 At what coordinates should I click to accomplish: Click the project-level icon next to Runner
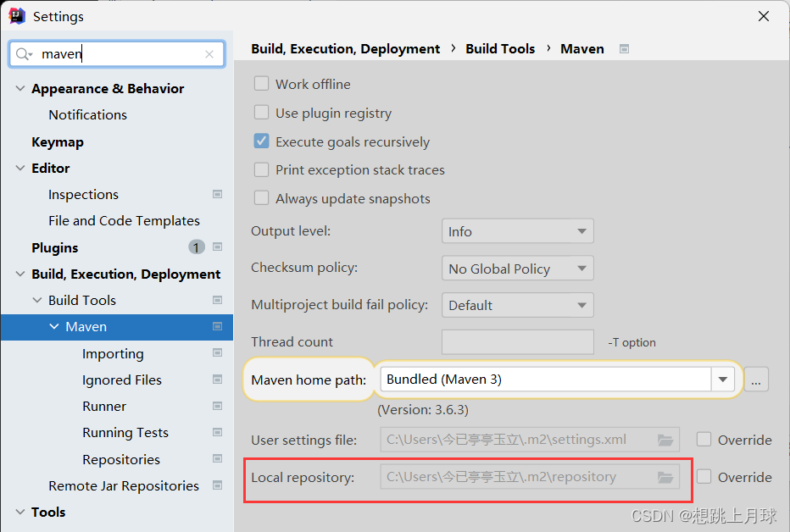coord(218,406)
